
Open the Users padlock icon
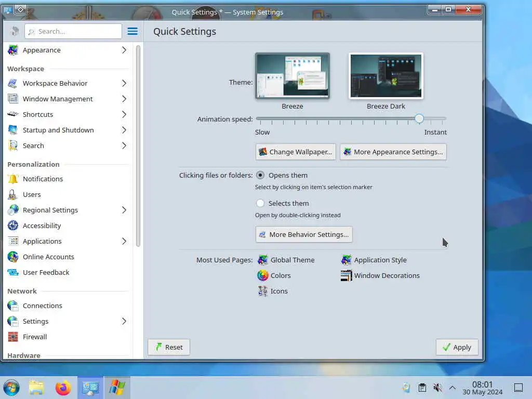13,194
